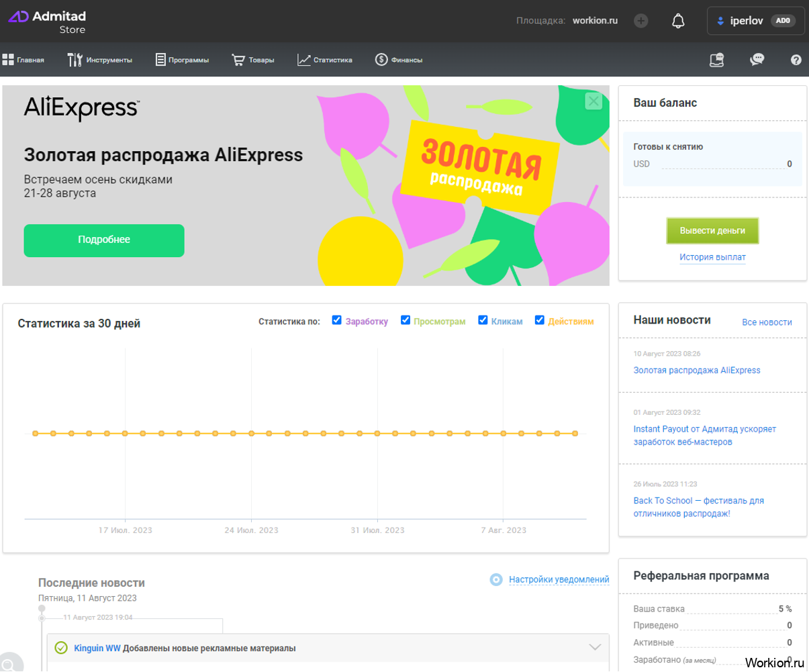Click the Главная grid icon
The height and width of the screenshot is (672, 809).
tap(8, 60)
